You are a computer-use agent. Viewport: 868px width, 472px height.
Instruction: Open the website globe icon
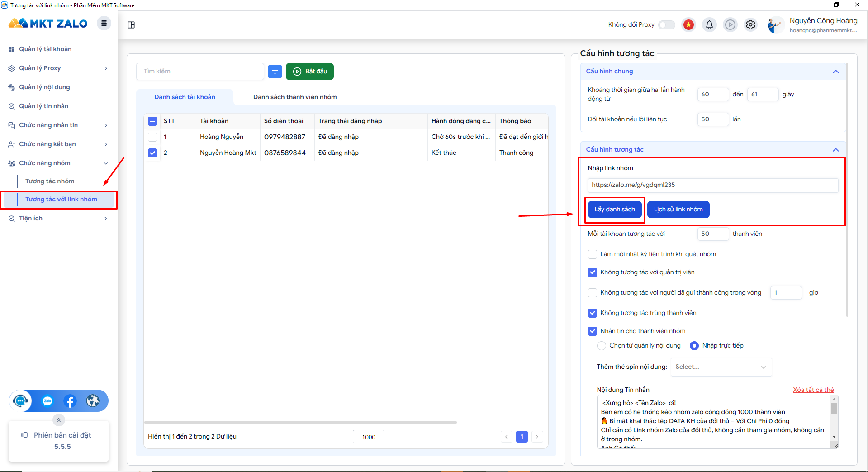[x=93, y=401]
